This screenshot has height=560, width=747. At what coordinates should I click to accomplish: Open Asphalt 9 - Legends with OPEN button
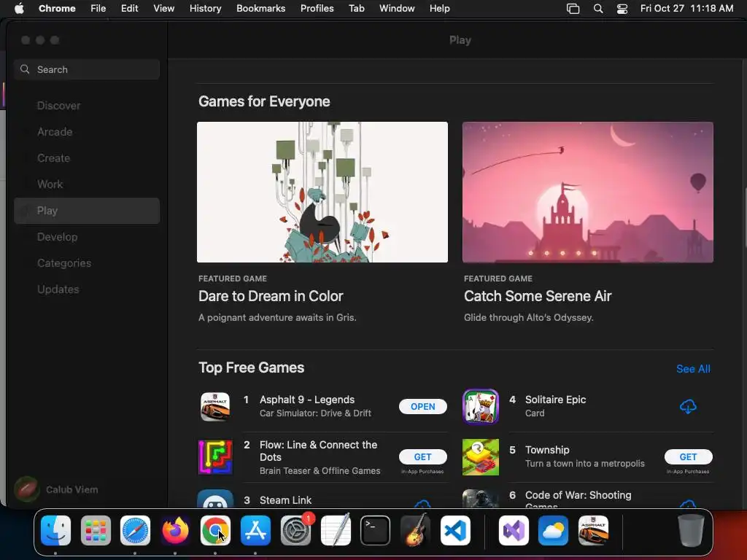(x=422, y=407)
